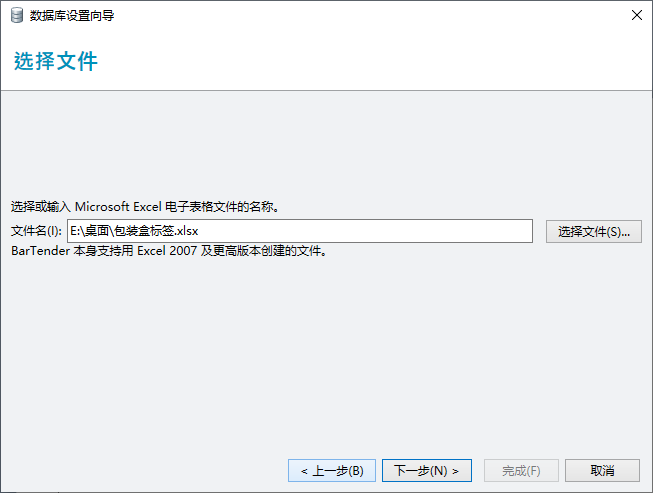
Task: Click the 选择文件 page heading
Action: [56, 61]
